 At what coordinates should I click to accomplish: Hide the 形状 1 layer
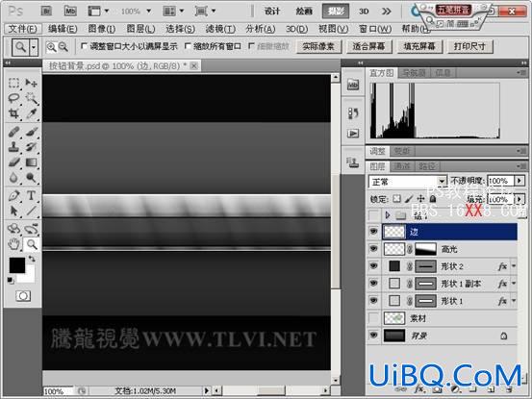pyautogui.click(x=373, y=301)
